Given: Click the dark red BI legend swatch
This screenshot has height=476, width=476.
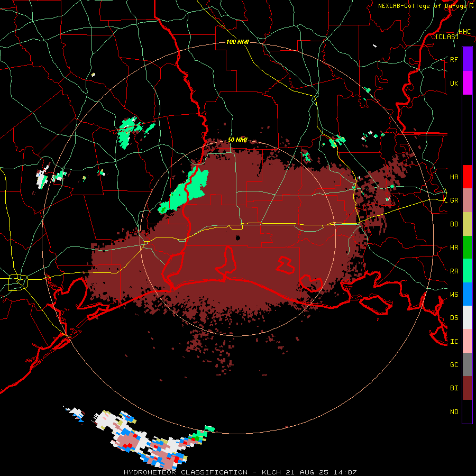Looking at the screenshot, I should [x=467, y=388].
